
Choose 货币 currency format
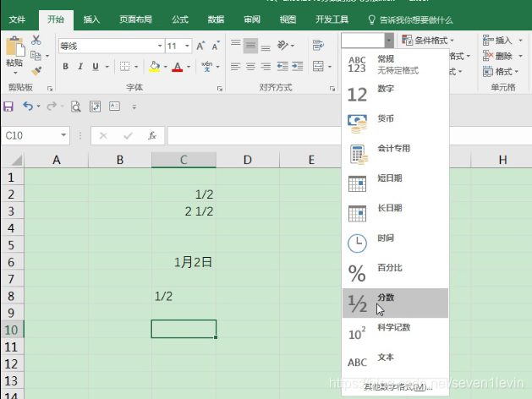point(395,124)
